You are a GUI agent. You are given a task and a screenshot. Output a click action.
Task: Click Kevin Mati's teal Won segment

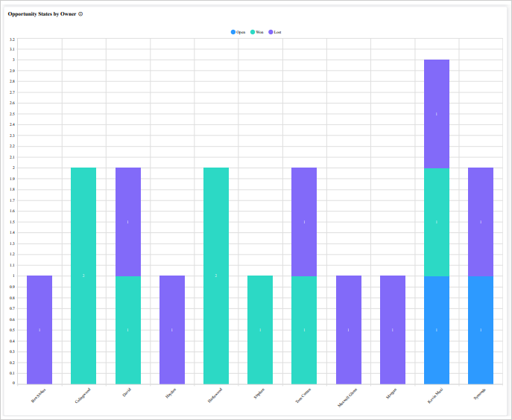click(436, 222)
